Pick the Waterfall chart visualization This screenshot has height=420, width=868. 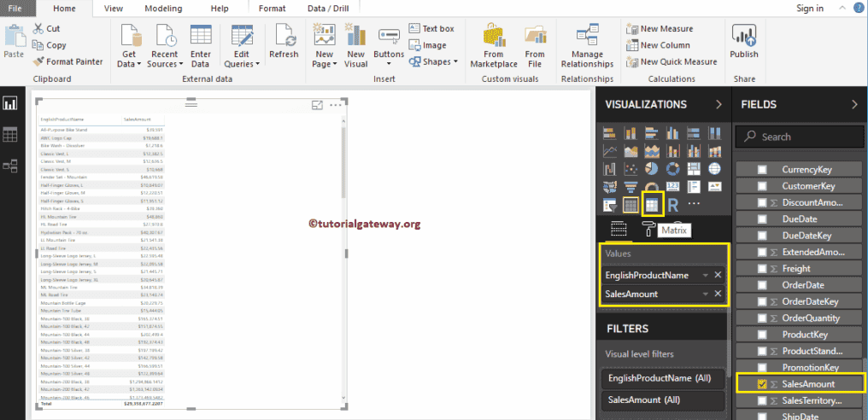[609, 169]
